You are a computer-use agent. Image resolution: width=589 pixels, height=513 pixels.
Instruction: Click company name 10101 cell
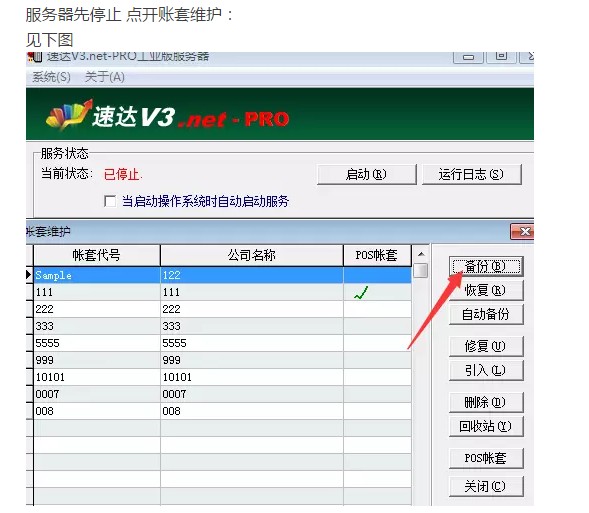tap(252, 377)
